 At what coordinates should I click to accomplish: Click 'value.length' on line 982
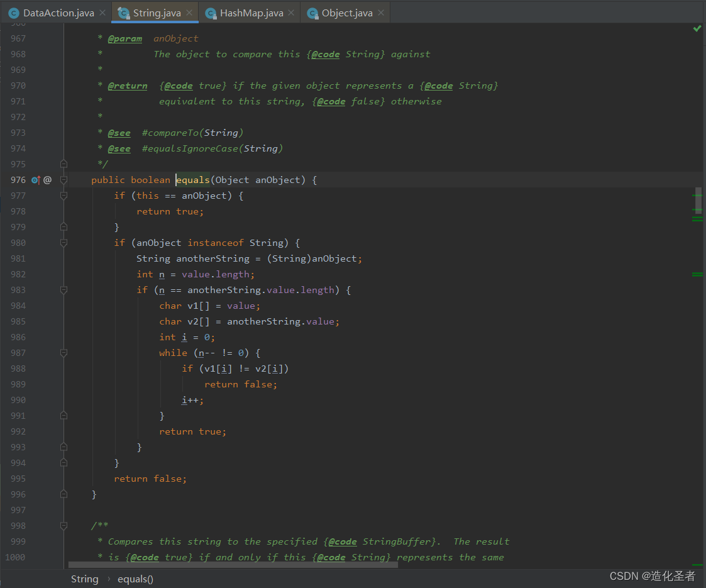pos(215,274)
